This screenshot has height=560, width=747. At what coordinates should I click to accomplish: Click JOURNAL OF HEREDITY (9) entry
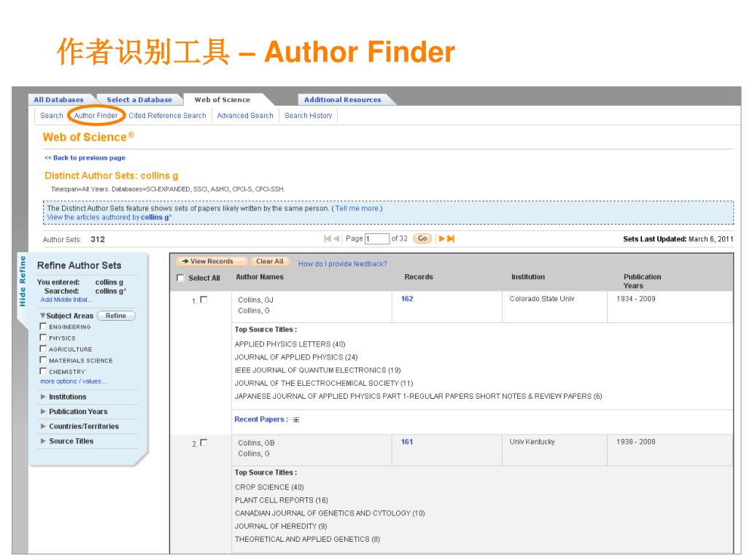pyautogui.click(x=281, y=526)
